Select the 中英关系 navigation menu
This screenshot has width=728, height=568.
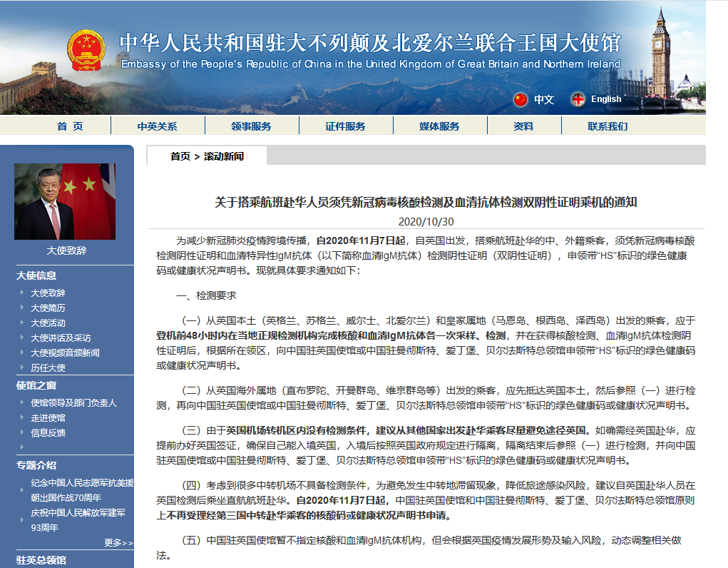click(x=157, y=126)
